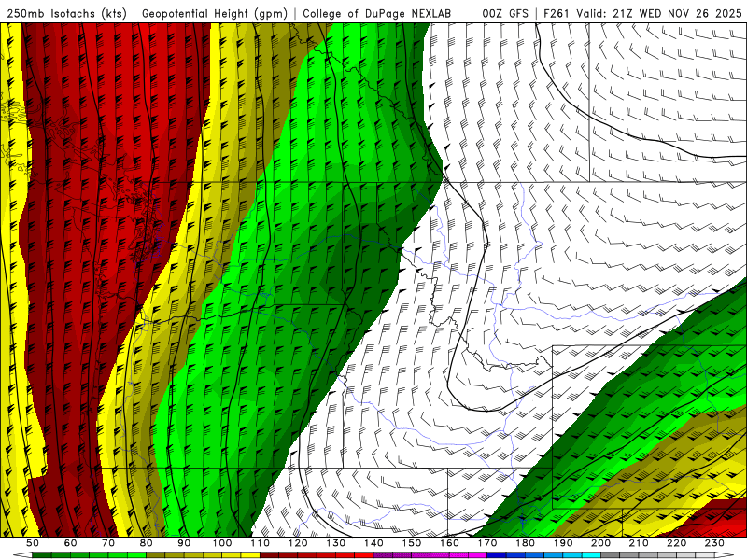Image resolution: width=747 pixels, height=560 pixels.
Task: Click the 150 knot legend label
Action: (x=412, y=543)
